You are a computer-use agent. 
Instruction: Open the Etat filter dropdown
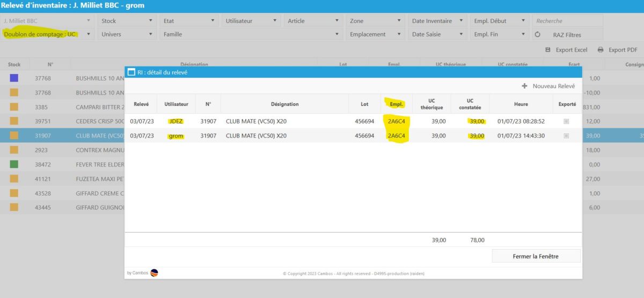pyautogui.click(x=188, y=21)
